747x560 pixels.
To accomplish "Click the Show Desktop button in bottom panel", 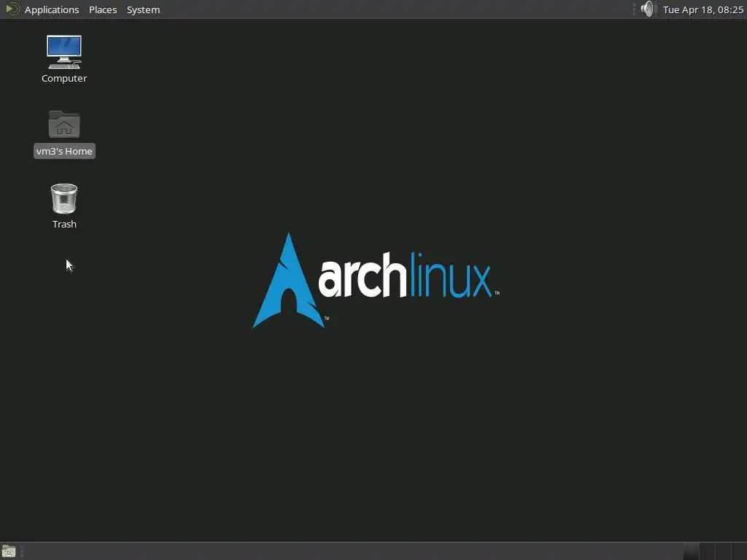I will (9, 551).
